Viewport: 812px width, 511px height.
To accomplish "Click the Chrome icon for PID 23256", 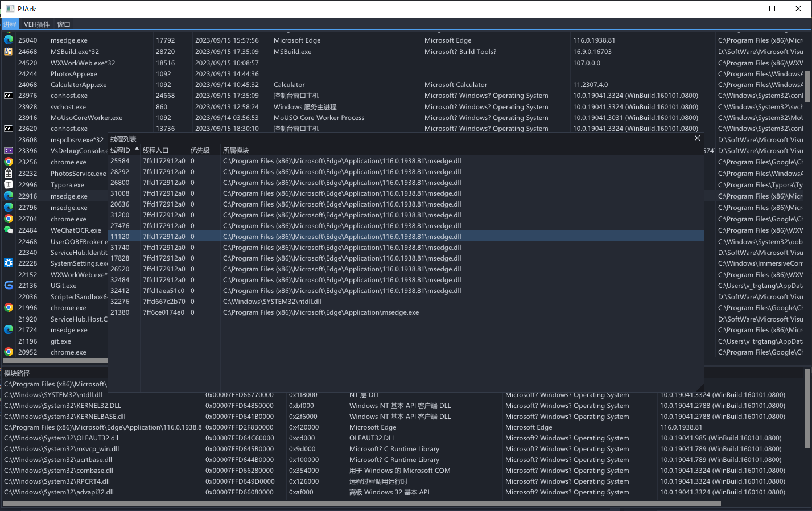I will click(x=9, y=162).
